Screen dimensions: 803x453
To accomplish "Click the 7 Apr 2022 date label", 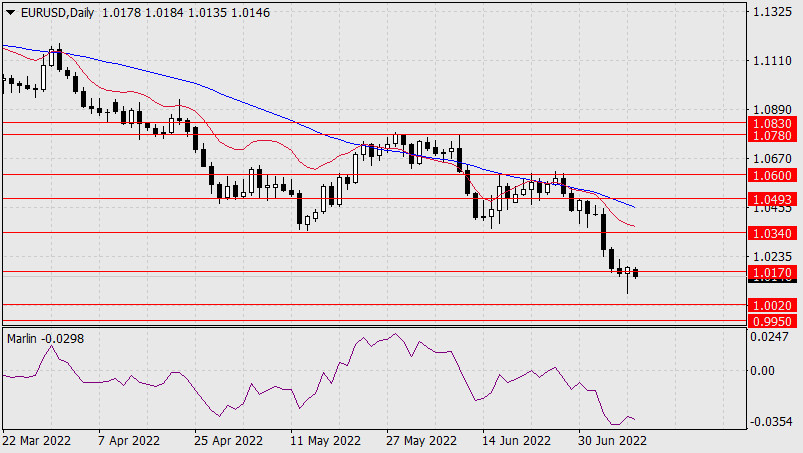I will (129, 441).
